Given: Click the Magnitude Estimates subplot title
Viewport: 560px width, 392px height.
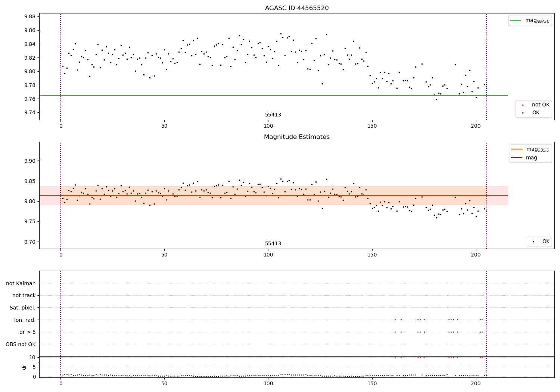Looking at the screenshot, I should (297, 137).
